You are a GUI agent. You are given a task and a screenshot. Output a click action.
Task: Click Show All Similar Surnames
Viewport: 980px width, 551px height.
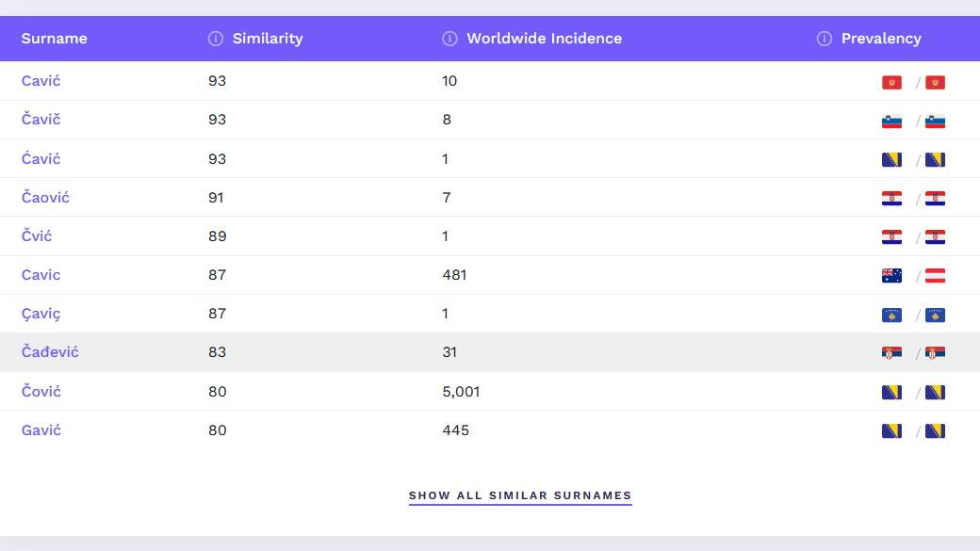pos(520,495)
